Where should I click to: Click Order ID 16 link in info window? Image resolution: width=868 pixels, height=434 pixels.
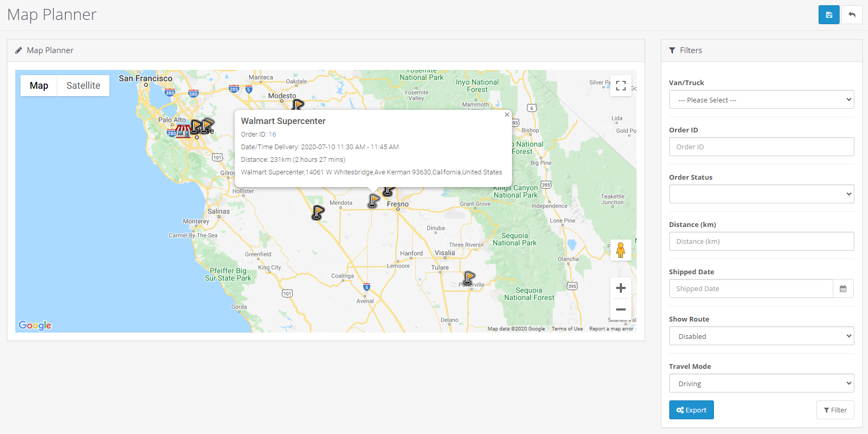[x=272, y=135]
